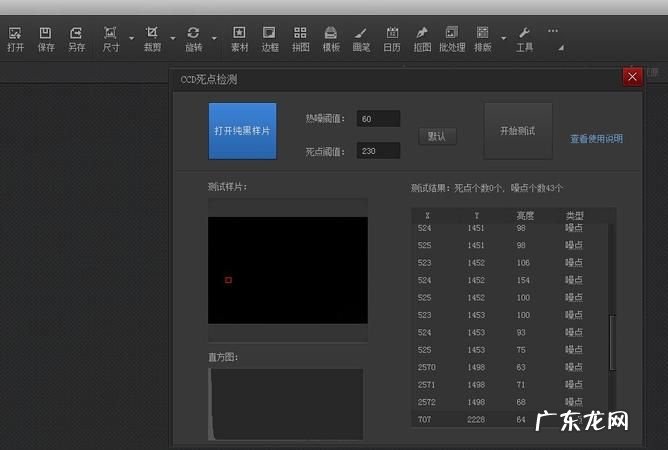668x450 pixels.
Task: Open the 素材 (Materials) tool
Action: (240, 38)
